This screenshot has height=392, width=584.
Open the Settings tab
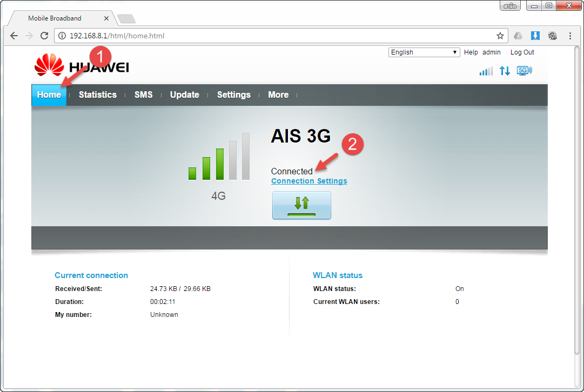(x=233, y=95)
